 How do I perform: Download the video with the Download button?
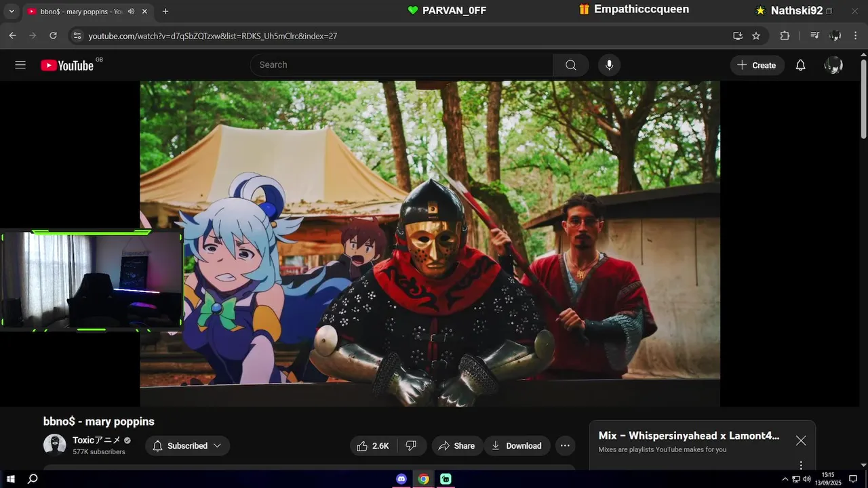517,445
